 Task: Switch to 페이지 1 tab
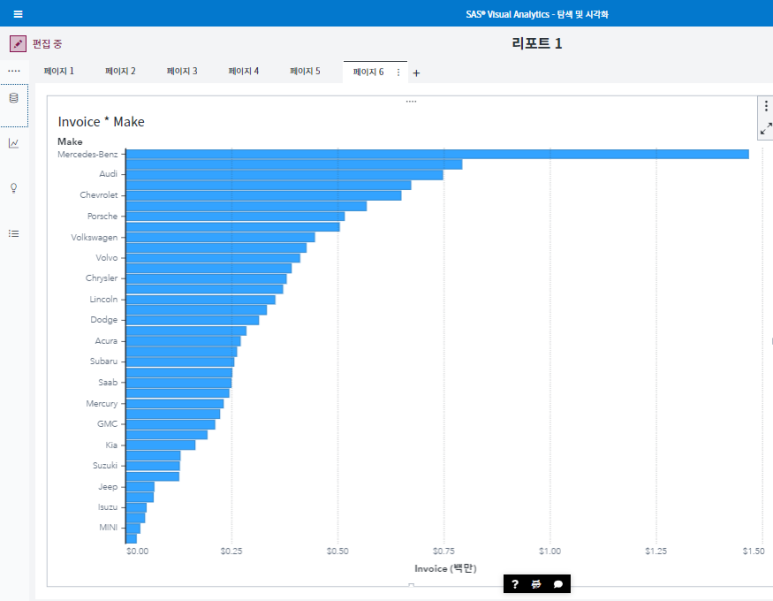[59, 71]
